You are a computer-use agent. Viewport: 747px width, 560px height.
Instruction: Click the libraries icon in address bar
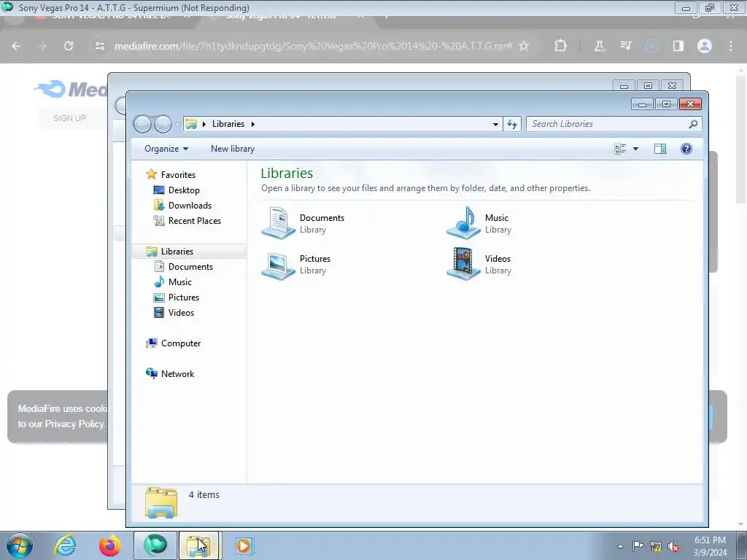pos(191,124)
